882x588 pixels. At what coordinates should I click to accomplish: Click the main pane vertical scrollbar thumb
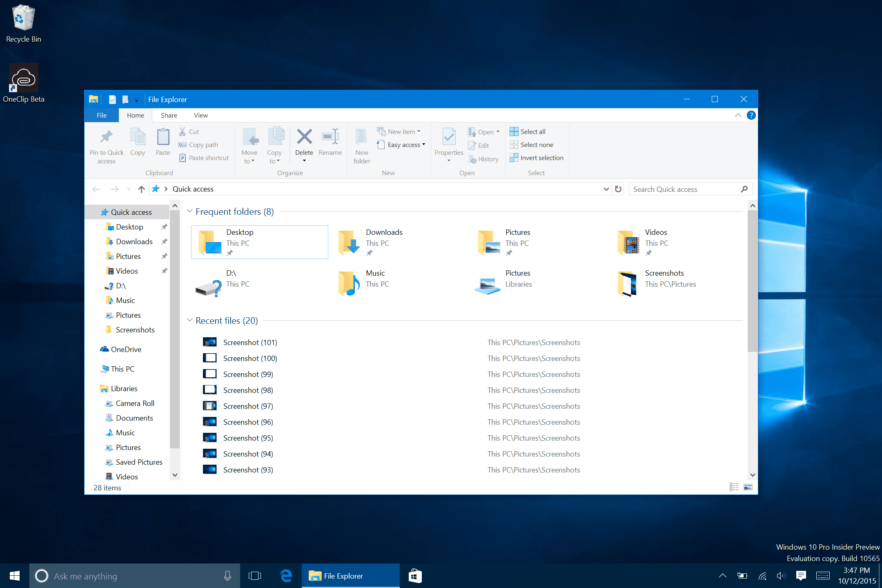click(x=752, y=282)
